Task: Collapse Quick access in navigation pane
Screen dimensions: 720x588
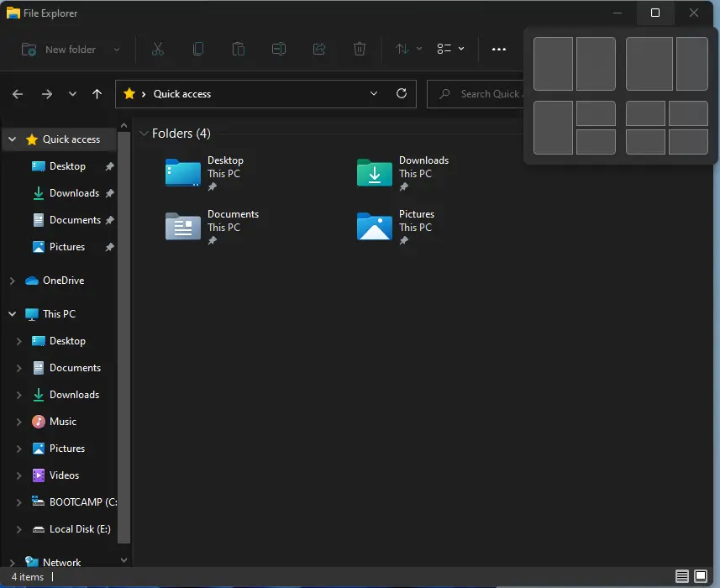Action: pyautogui.click(x=13, y=139)
